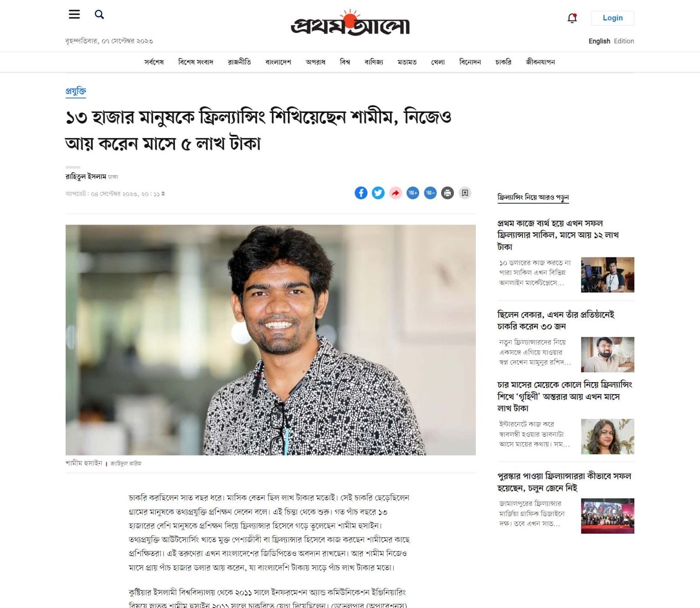Expand the update time toggle arrows
The height and width of the screenshot is (608, 700).
[x=163, y=194]
